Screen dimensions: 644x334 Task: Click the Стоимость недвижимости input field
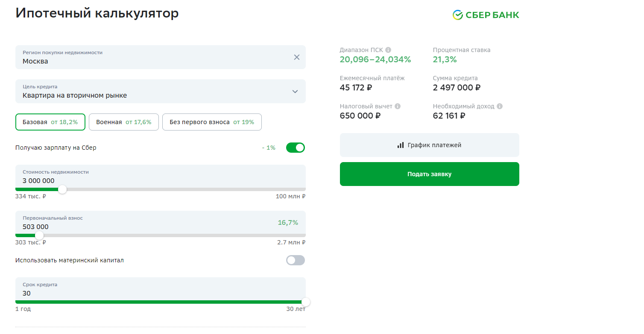pyautogui.click(x=161, y=176)
